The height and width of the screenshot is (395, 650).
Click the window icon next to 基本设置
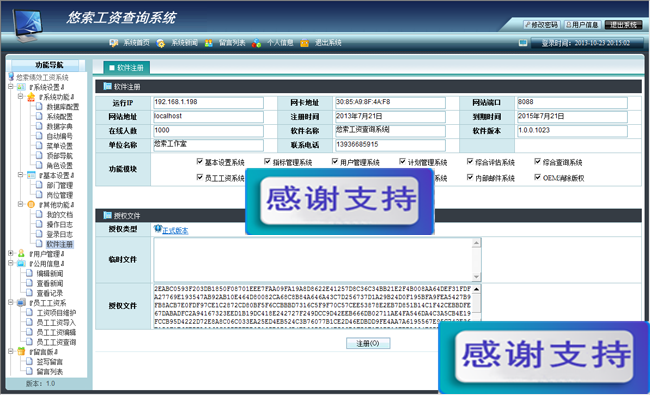pyautogui.click(x=31, y=175)
